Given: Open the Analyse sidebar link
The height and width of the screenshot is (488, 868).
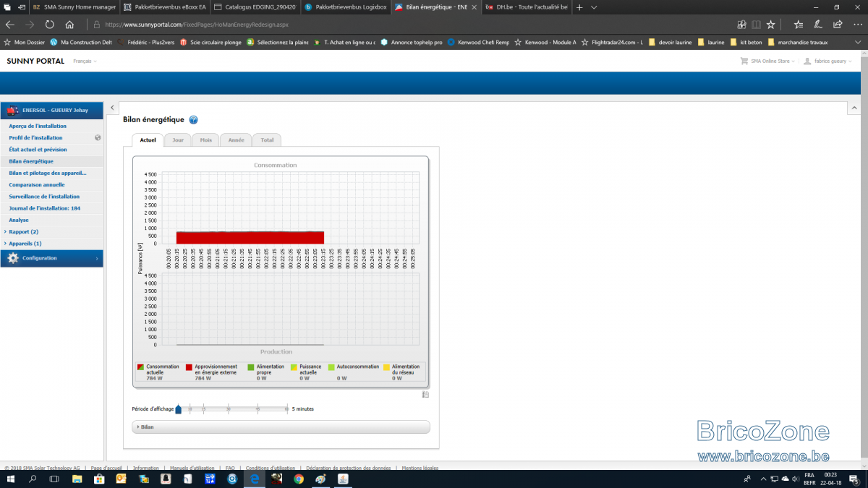Looking at the screenshot, I should [x=19, y=220].
